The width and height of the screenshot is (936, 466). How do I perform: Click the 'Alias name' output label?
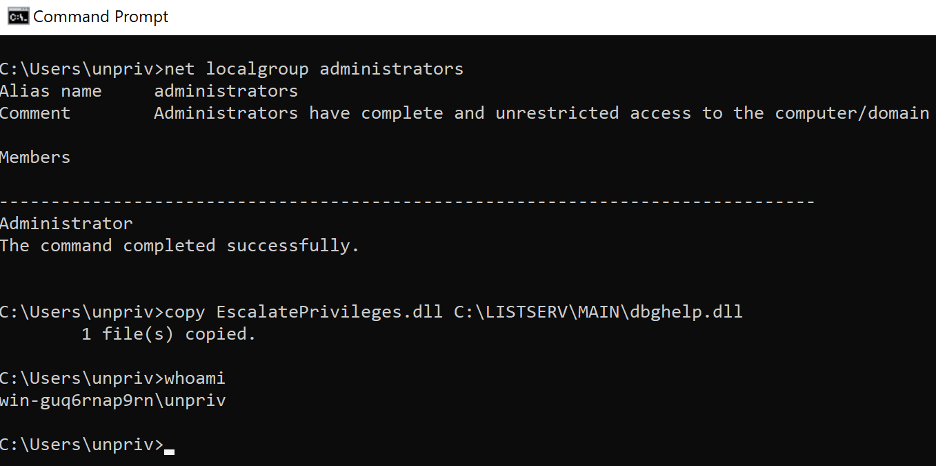coord(51,91)
